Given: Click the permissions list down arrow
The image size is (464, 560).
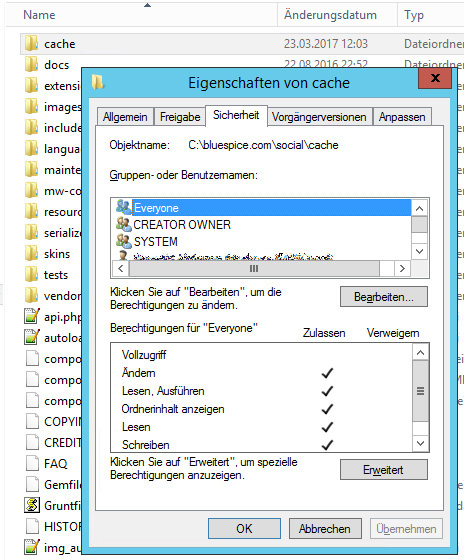Looking at the screenshot, I should coord(420,444).
